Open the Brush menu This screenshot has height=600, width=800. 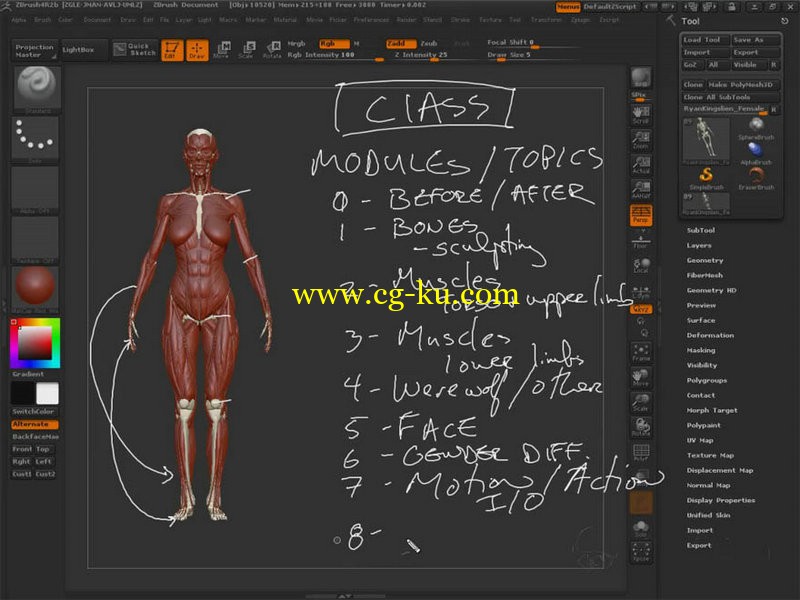point(42,20)
